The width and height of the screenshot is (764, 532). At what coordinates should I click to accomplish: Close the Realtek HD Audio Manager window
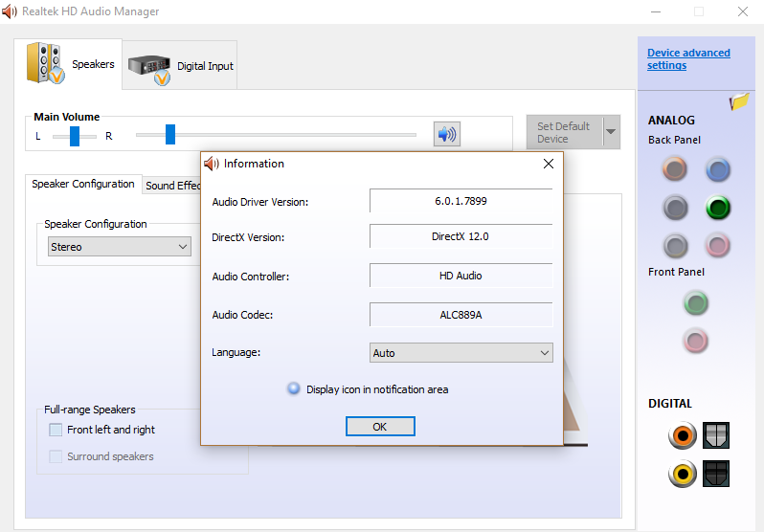coord(743,11)
